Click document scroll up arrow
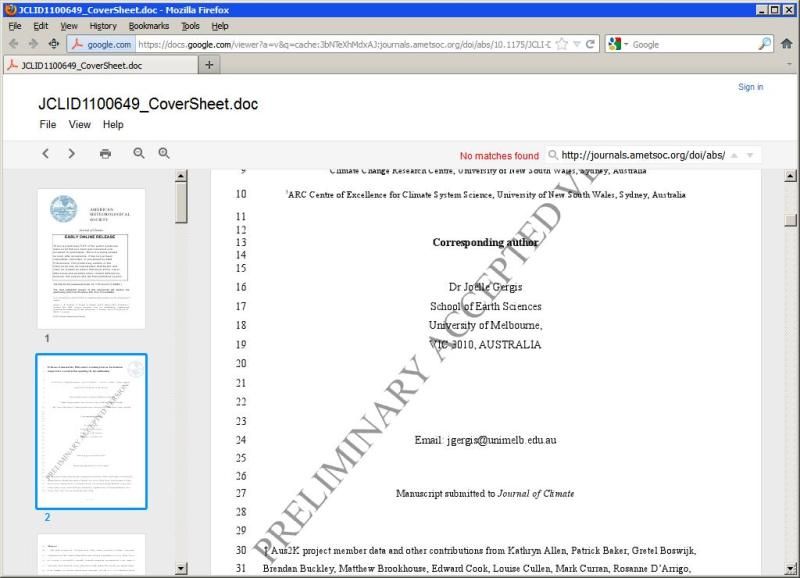Screen dimensions: 800x578 (x=790, y=177)
